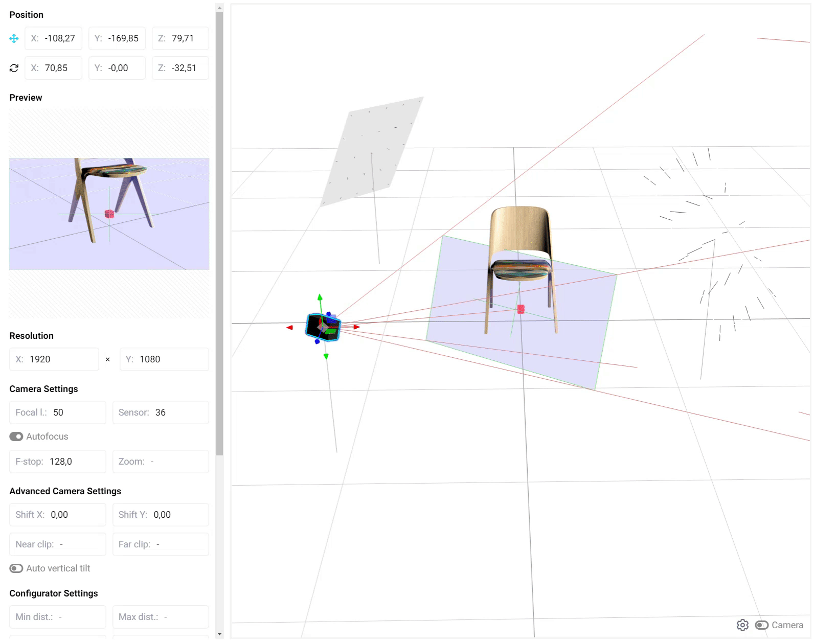Screen dimensions: 814x644
Task: Select the camera object in viewport
Action: (323, 327)
